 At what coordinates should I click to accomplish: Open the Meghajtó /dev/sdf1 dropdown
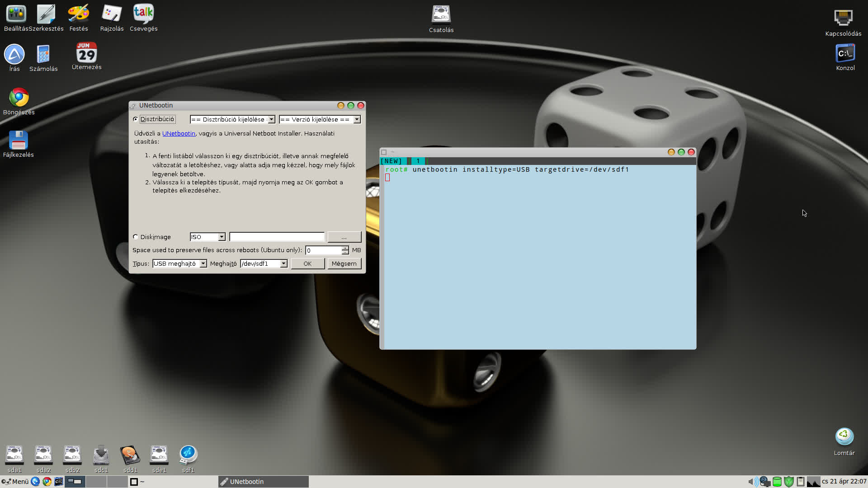point(264,263)
